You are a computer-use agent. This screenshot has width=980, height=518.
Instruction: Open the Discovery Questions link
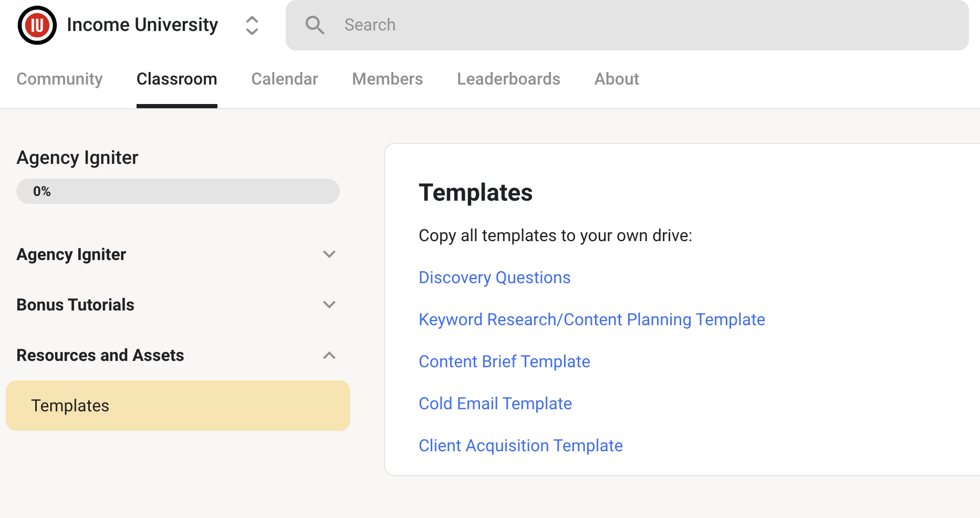click(x=495, y=277)
